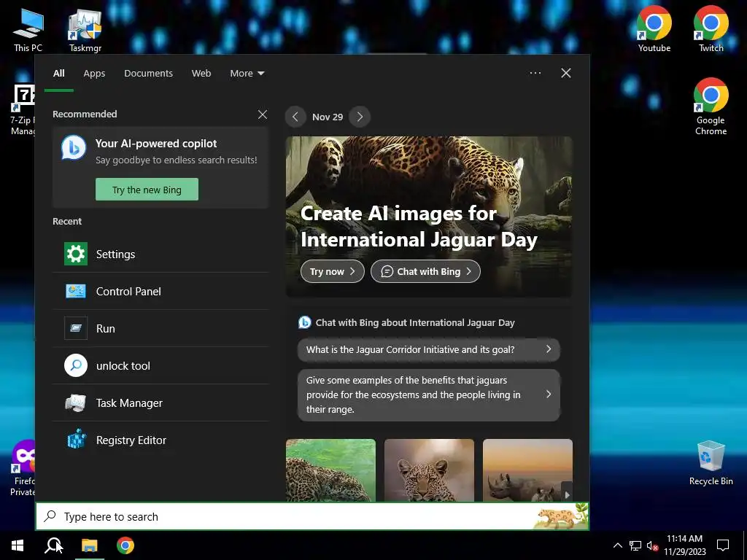Open Control Panel from the Recent list
The image size is (747, 560).
160,292
